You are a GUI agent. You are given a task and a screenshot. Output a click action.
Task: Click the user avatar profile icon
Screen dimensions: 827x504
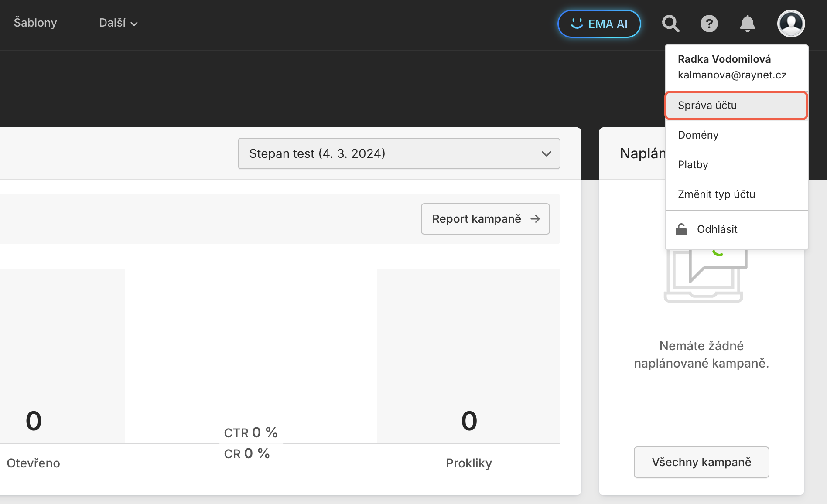[x=791, y=24]
